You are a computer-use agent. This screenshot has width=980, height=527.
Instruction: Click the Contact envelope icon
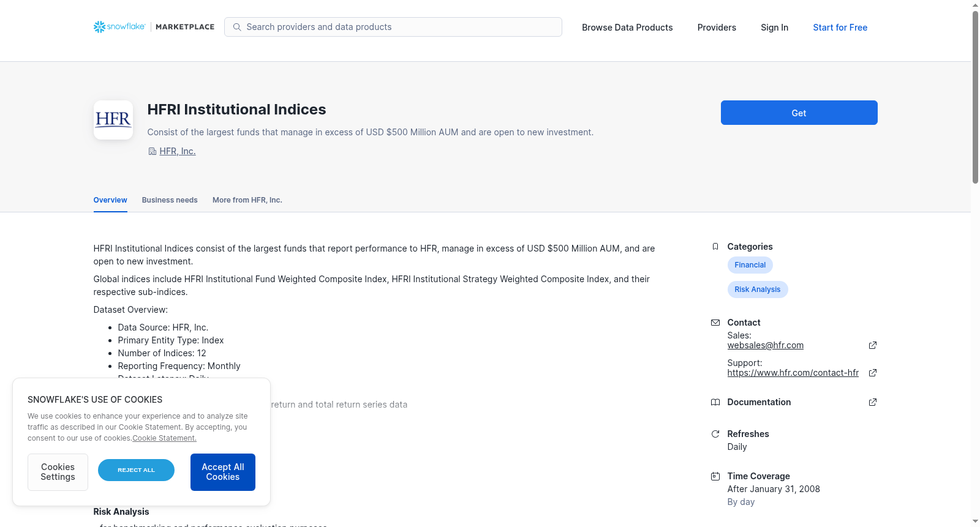[715, 323]
